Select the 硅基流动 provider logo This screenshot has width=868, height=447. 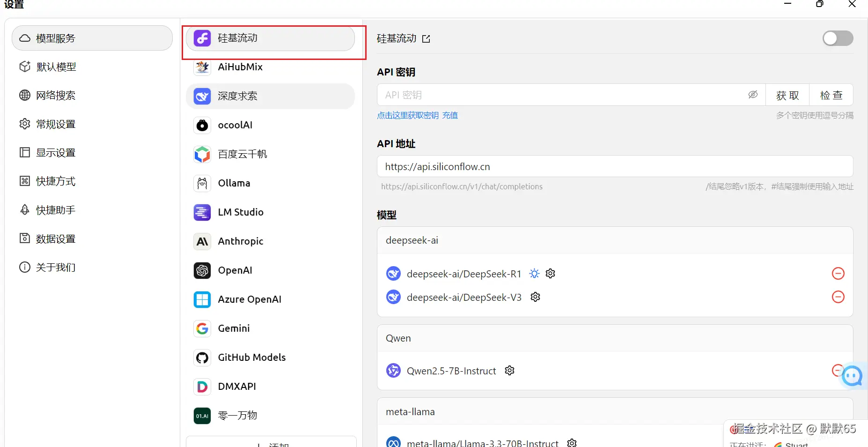point(202,38)
